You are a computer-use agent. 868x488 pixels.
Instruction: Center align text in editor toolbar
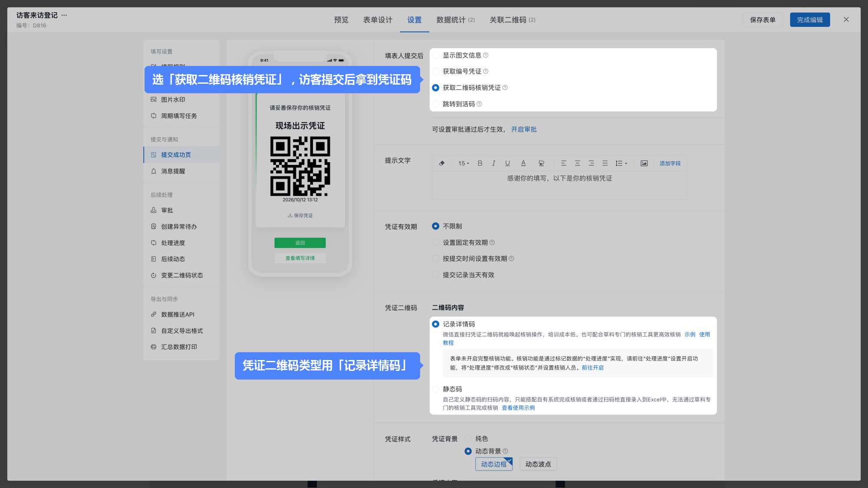[578, 164]
